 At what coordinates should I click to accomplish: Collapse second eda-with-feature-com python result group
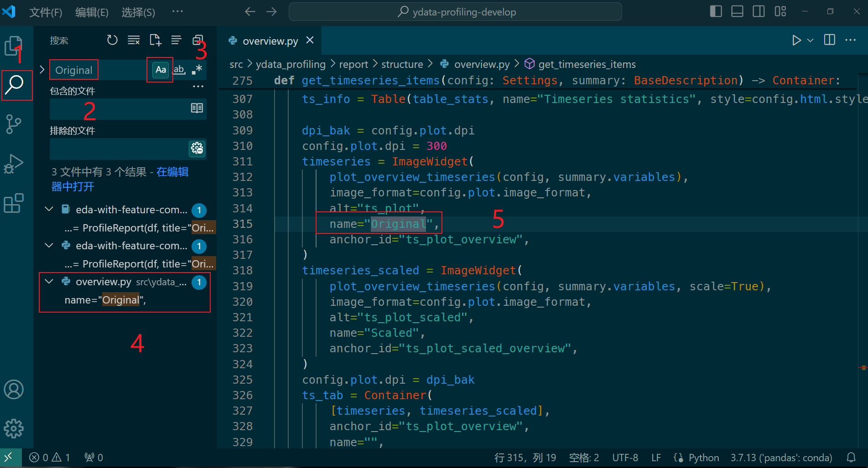coord(49,245)
